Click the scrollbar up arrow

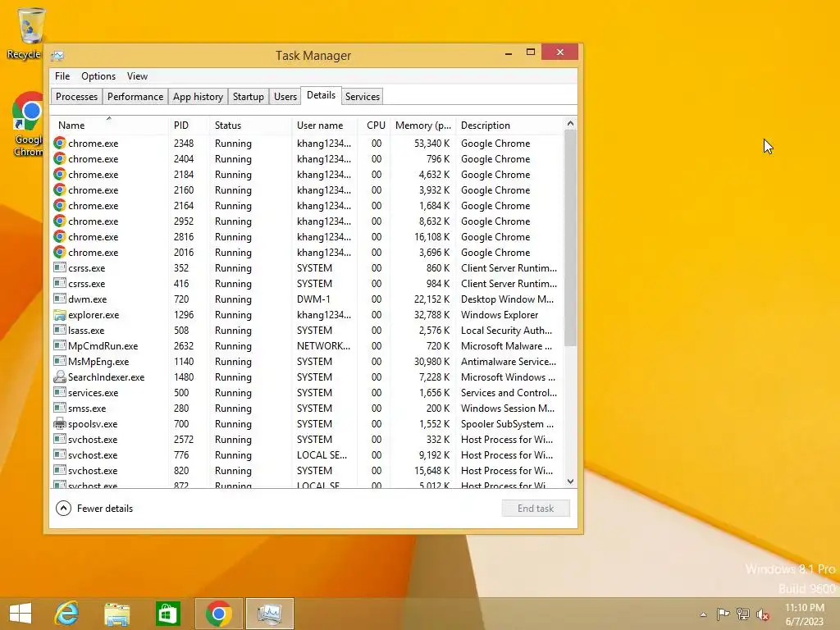[x=571, y=124]
